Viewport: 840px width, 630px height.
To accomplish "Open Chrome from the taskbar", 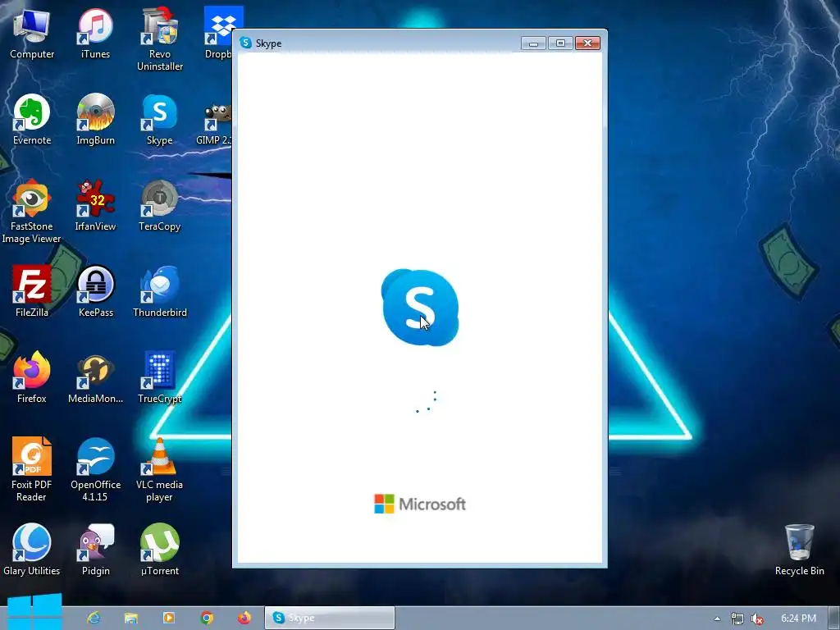I will [207, 619].
